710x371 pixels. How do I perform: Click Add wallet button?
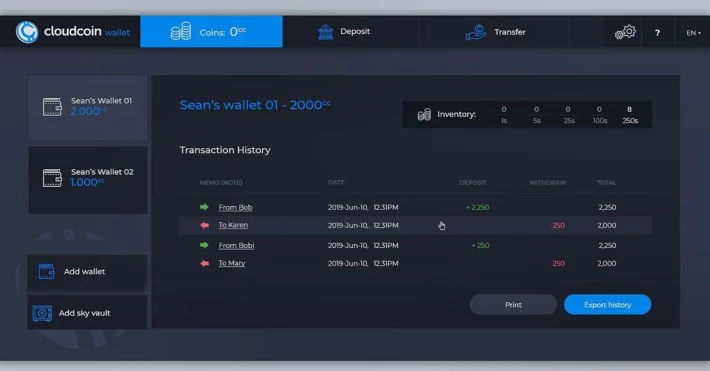pos(87,272)
